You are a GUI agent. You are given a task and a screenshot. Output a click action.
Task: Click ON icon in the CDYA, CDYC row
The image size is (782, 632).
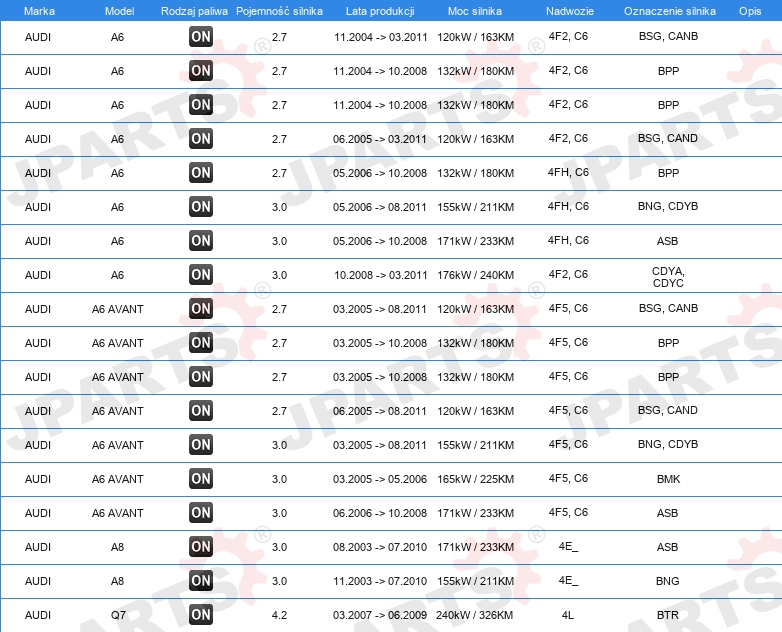[x=201, y=274]
